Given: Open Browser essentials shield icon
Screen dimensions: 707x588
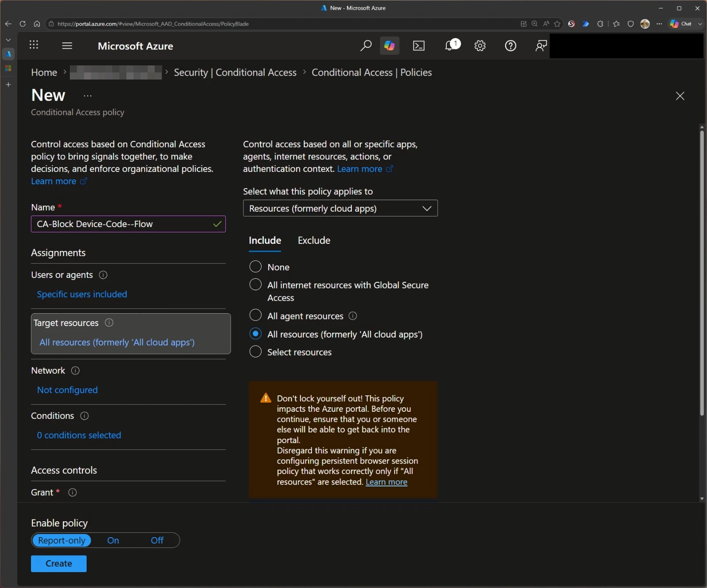Looking at the screenshot, I should (x=631, y=24).
